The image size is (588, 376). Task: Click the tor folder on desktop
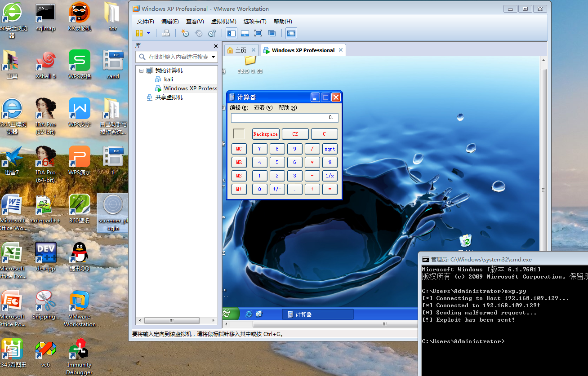coord(112,17)
